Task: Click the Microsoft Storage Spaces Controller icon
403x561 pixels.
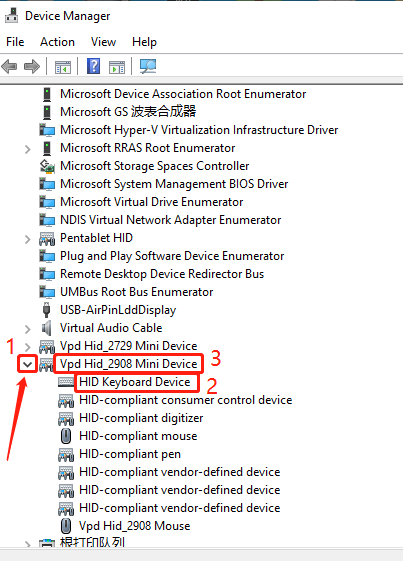Action: click(47, 166)
